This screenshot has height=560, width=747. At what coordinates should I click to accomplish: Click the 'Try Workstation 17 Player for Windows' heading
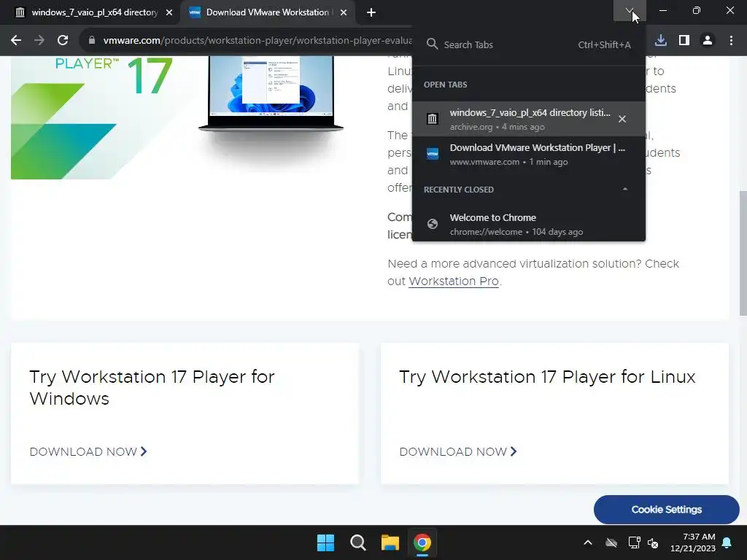coord(152,388)
